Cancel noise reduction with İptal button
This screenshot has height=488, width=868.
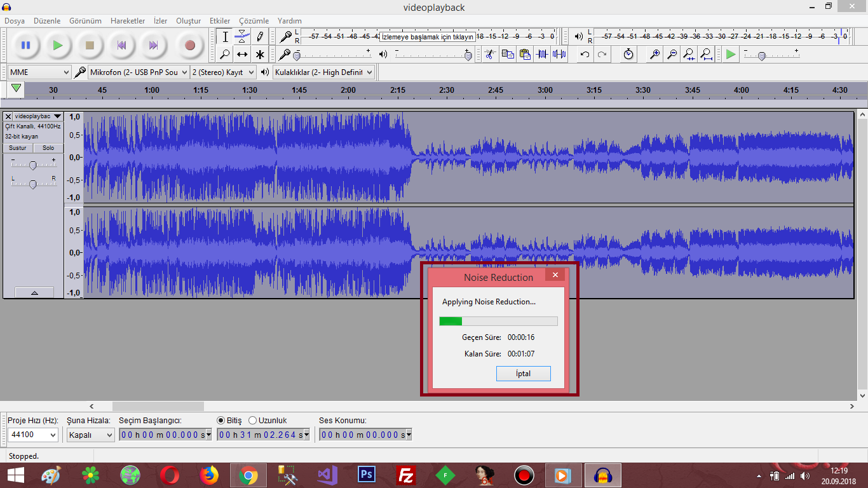pyautogui.click(x=524, y=374)
